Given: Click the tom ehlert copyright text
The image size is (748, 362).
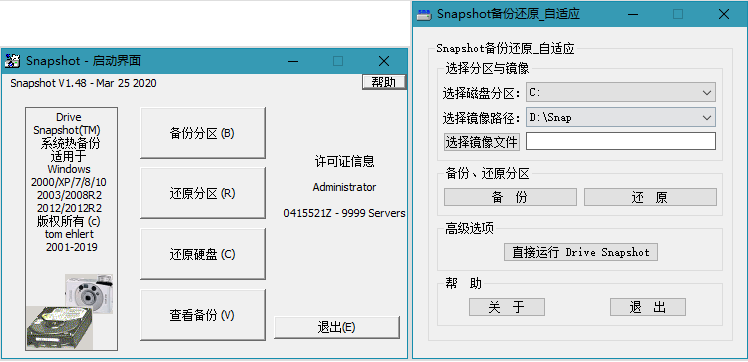Looking at the screenshot, I should (x=69, y=234).
